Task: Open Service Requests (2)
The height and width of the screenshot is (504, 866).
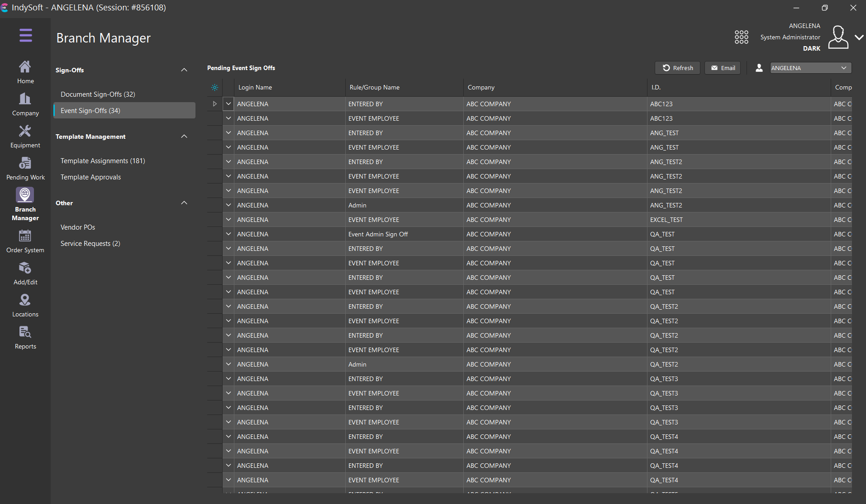Action: point(90,244)
